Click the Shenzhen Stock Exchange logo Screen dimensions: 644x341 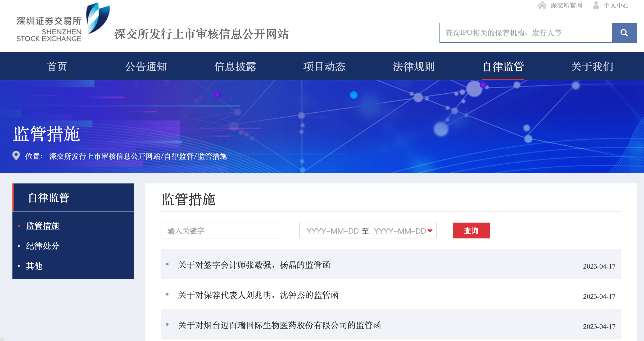(63, 22)
